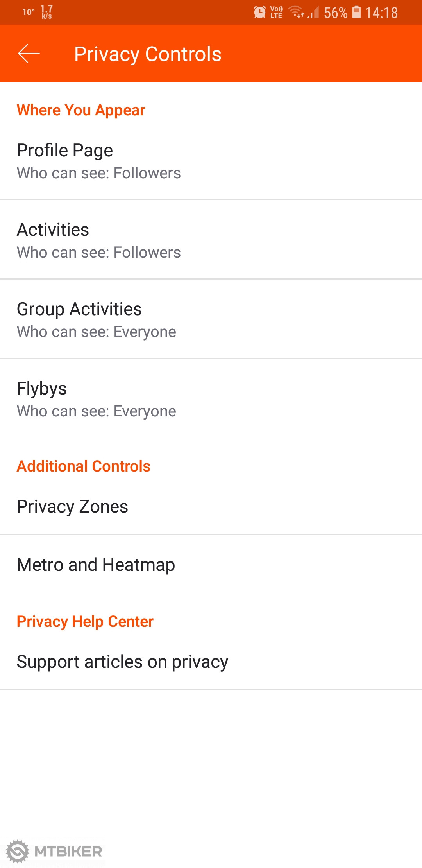The image size is (422, 868).
Task: Tap the Additional Controls heading
Action: tap(83, 466)
